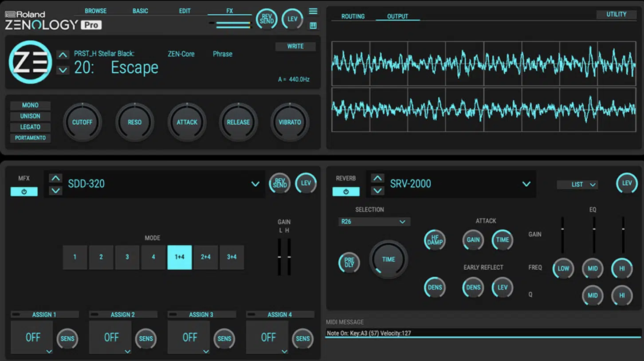Image resolution: width=644 pixels, height=361 pixels.
Task: Click the VIBRATO knob
Action: [x=290, y=122]
